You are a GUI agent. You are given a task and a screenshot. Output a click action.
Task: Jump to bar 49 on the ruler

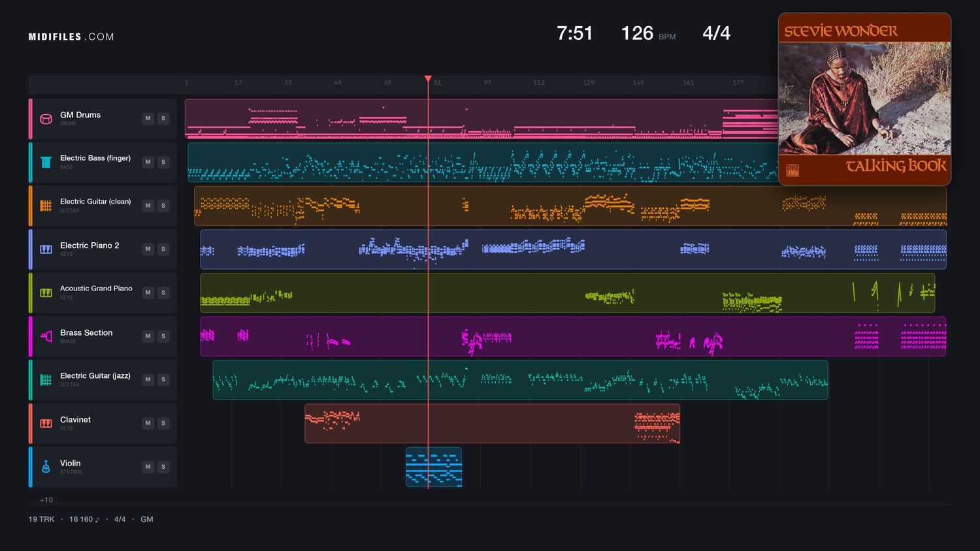[338, 83]
